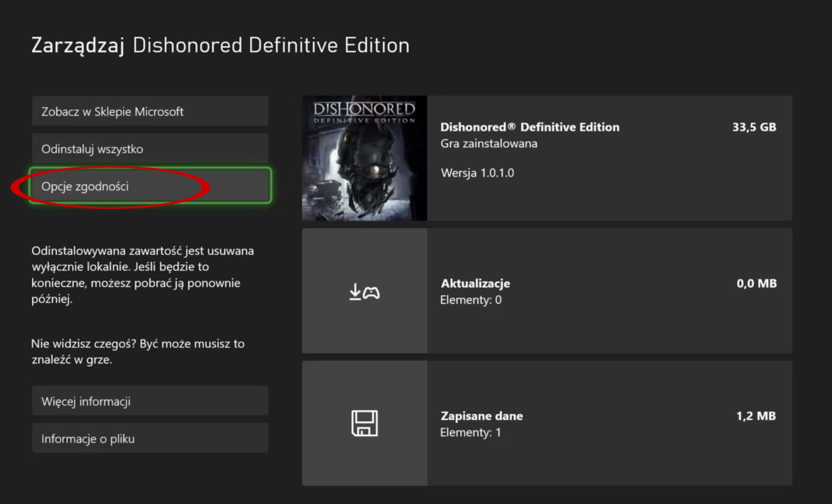Screen dimensions: 832x504
Task: Open "Opcje zgodności" compatibility options
Action: [150, 186]
